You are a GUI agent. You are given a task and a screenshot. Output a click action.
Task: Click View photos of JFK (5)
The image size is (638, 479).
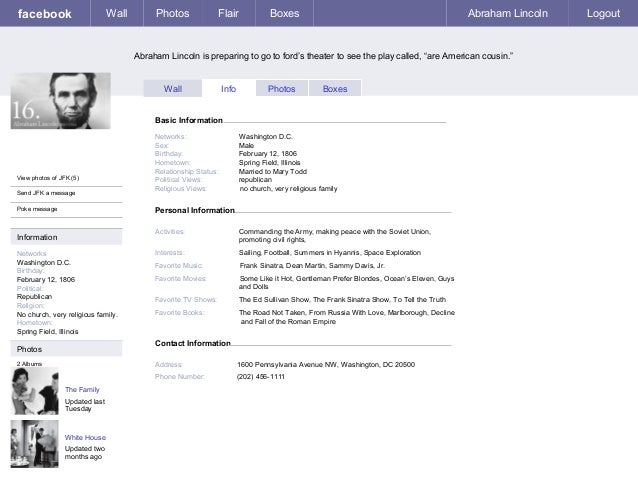coord(48,178)
